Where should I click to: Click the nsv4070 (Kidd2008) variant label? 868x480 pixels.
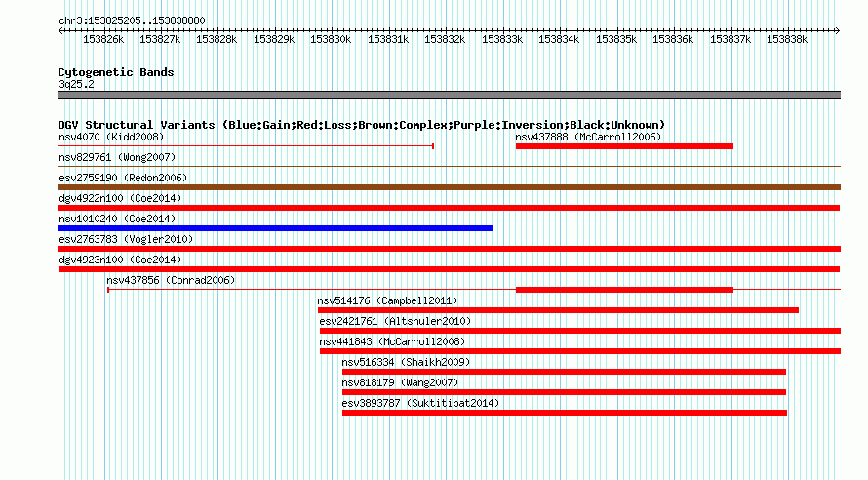click(x=111, y=137)
